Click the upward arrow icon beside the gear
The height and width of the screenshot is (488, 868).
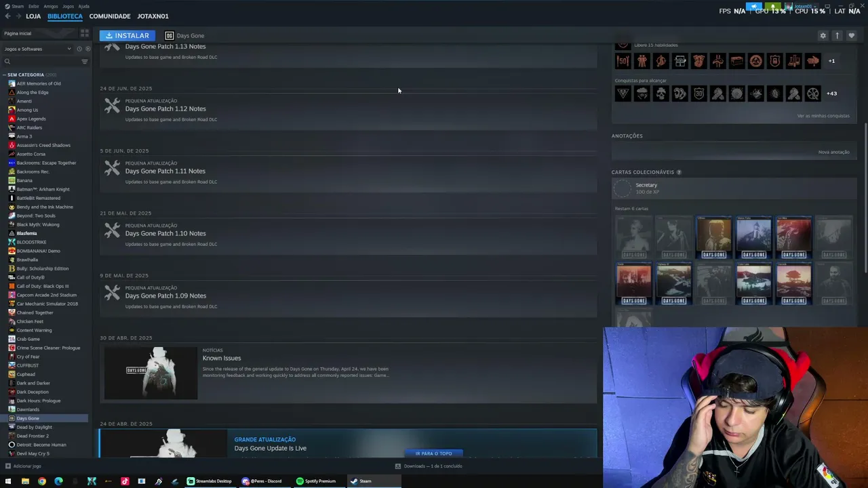pyautogui.click(x=837, y=36)
